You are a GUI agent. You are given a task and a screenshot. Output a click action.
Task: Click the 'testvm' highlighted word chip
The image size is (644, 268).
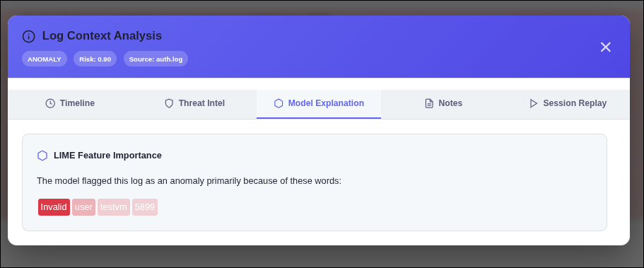click(114, 207)
